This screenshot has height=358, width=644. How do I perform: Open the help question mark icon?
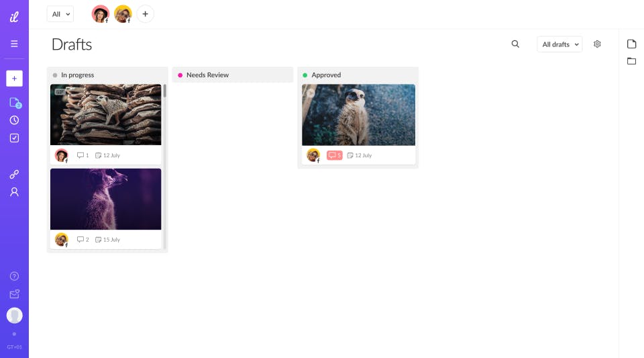14,276
